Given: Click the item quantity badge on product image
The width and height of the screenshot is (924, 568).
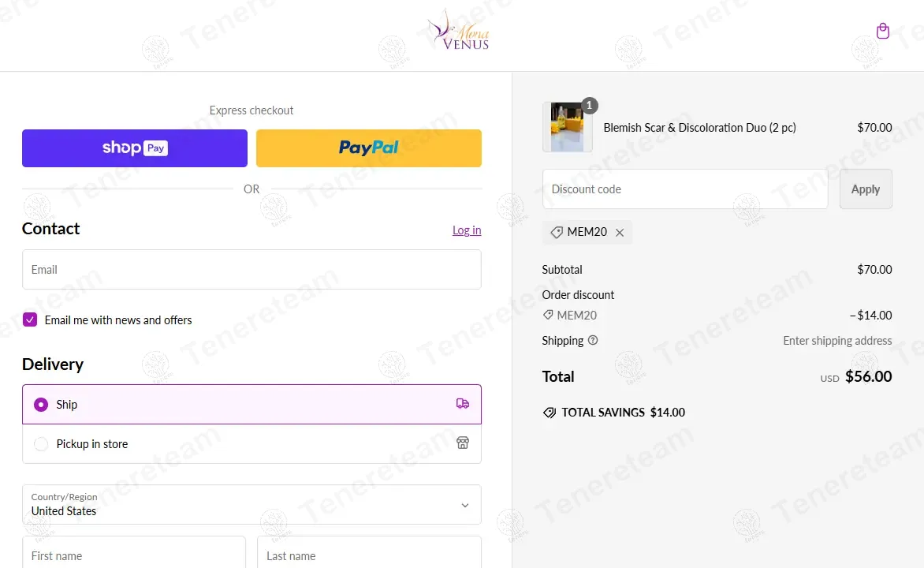Looking at the screenshot, I should coord(589,106).
